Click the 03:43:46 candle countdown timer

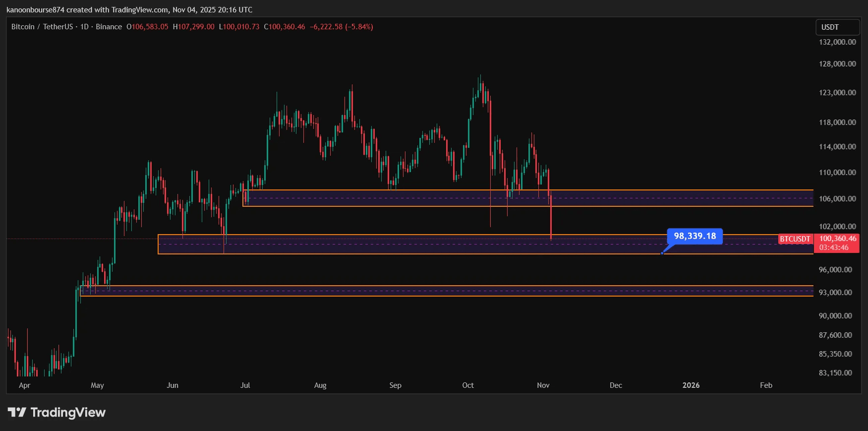pos(834,247)
